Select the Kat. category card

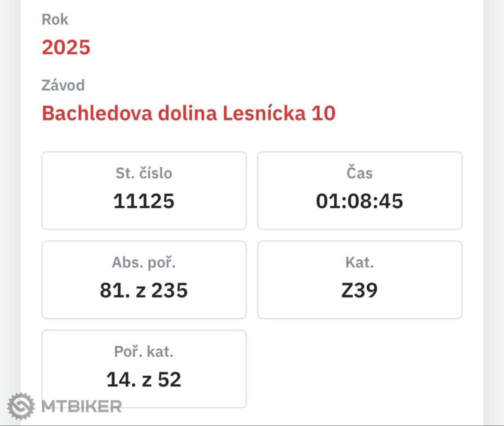[x=360, y=280]
